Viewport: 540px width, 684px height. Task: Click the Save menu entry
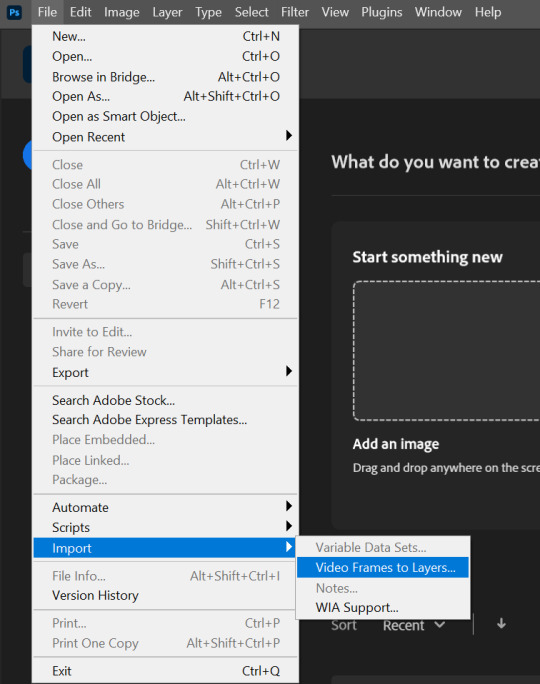point(165,244)
